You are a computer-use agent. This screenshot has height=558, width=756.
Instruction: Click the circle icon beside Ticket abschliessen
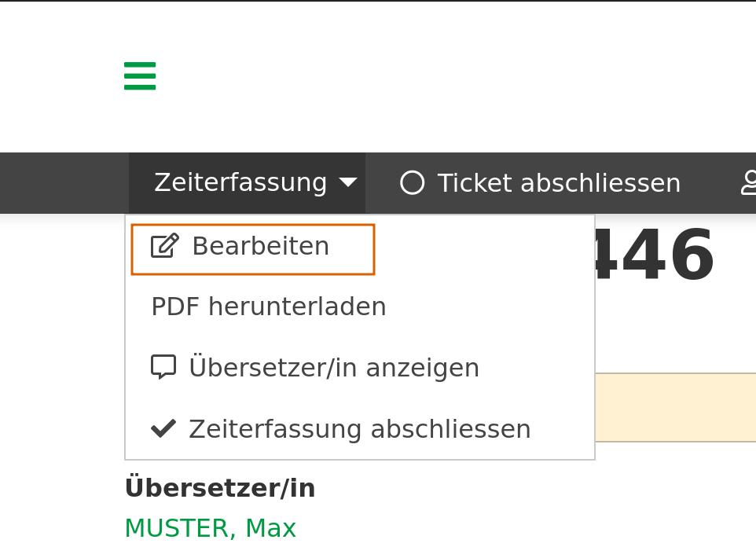pyautogui.click(x=412, y=182)
